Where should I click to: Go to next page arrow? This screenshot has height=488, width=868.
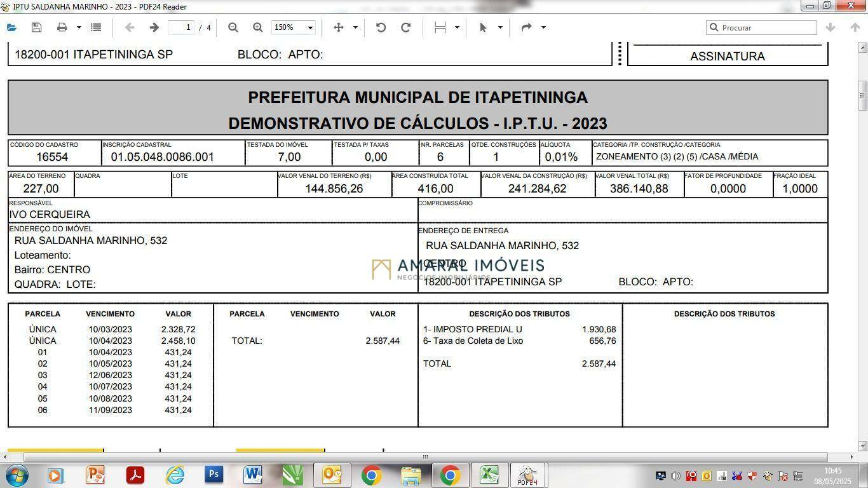(154, 27)
